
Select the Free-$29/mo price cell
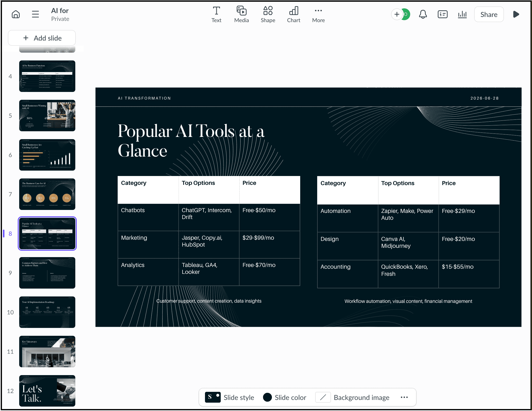[x=469, y=218]
